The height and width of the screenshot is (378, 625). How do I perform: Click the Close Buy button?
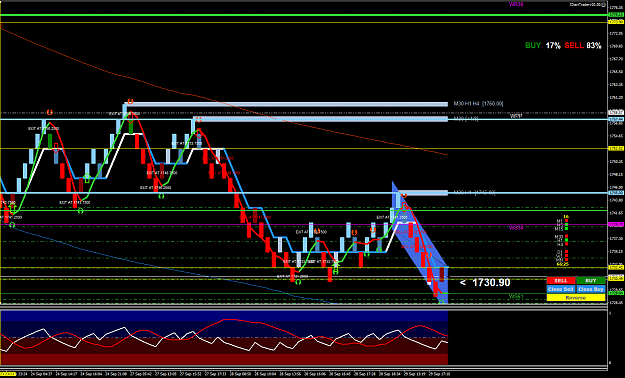(x=591, y=289)
